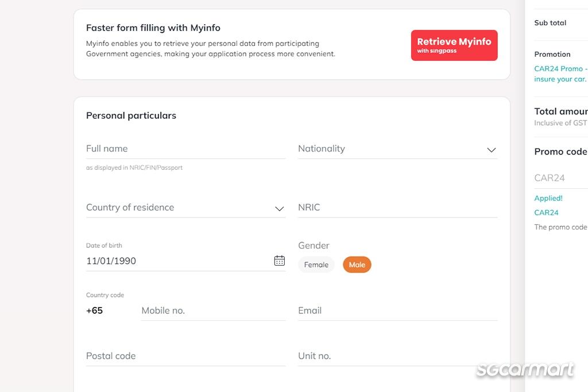Click the +65 country code selector
588x392 pixels.
95,311
